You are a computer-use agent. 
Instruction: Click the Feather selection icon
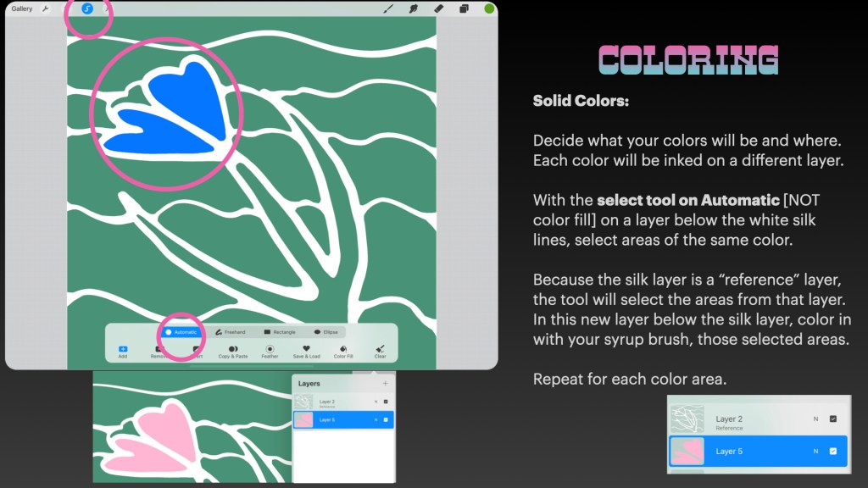[x=270, y=349]
